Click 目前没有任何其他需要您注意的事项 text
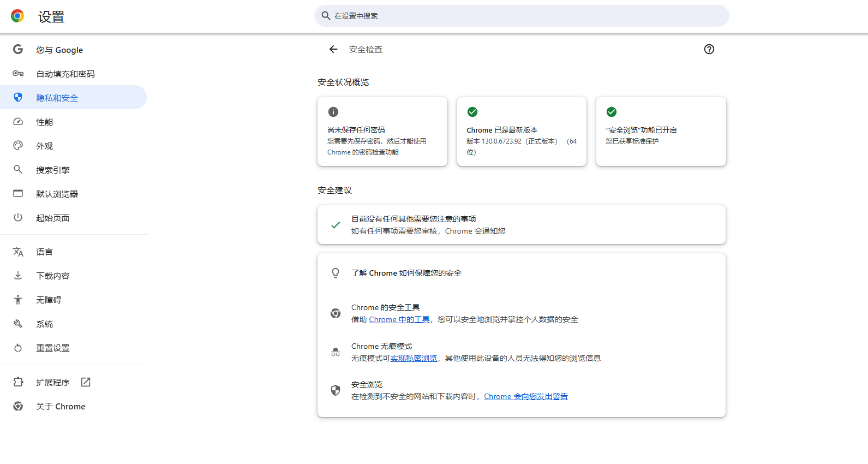Viewport: 868px width, 464px height. pos(414,218)
